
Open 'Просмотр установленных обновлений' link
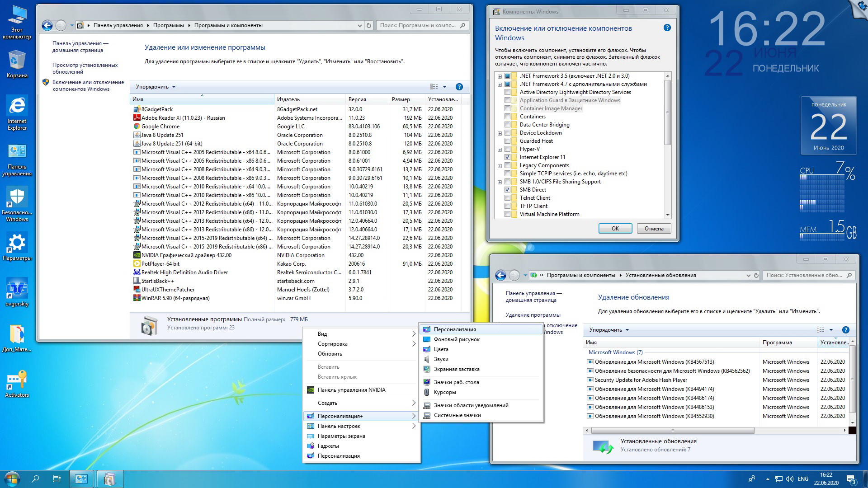(x=85, y=68)
